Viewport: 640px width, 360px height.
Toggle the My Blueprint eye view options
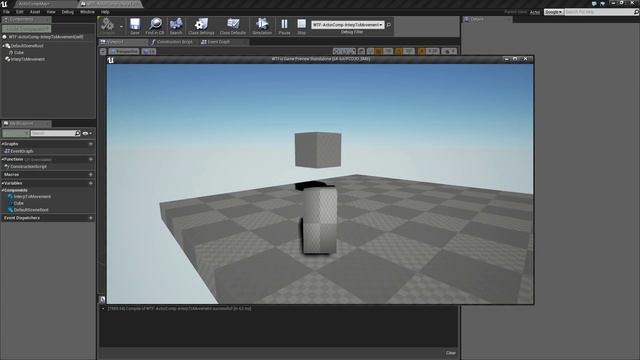click(x=87, y=133)
